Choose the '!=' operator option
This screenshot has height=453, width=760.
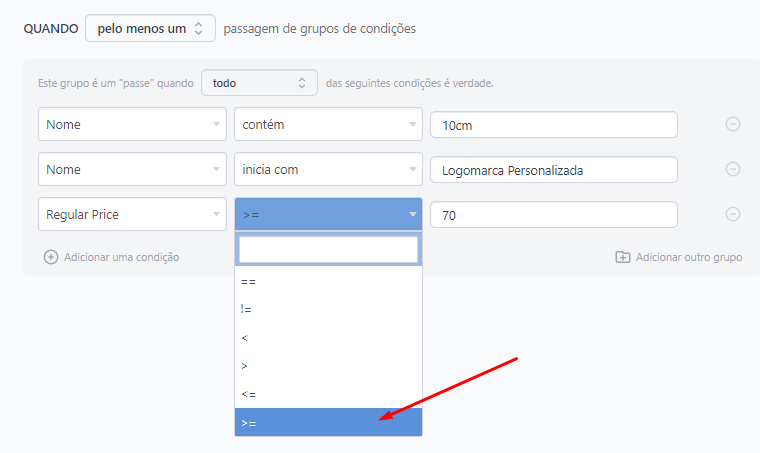tap(328, 310)
